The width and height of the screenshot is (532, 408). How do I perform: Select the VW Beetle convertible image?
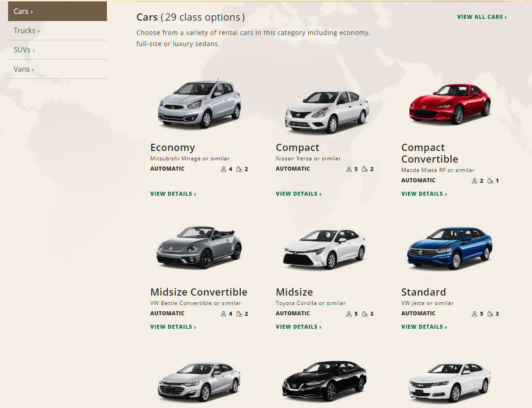pyautogui.click(x=199, y=247)
